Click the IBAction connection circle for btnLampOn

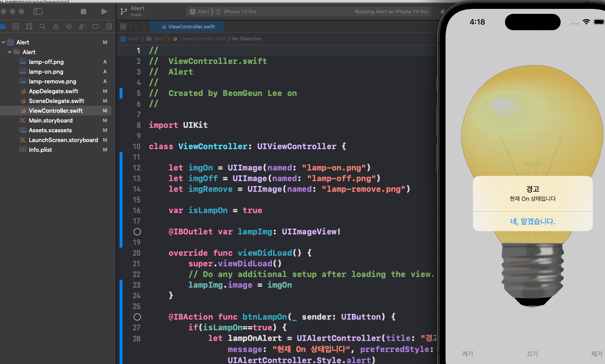pos(137,317)
